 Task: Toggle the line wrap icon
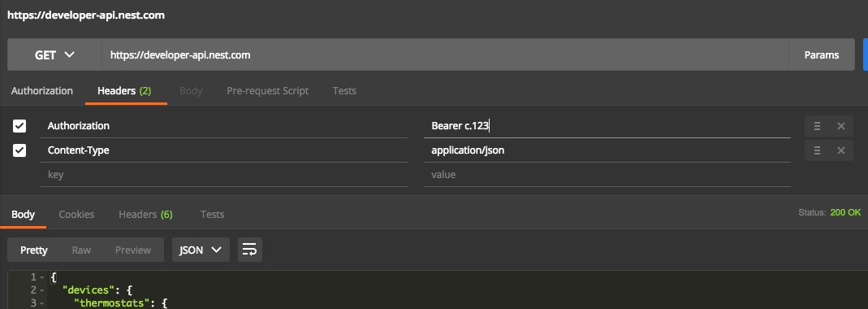click(x=249, y=250)
